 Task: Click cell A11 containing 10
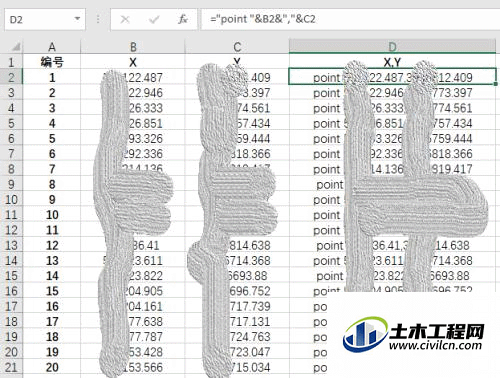pyautogui.click(x=52, y=215)
